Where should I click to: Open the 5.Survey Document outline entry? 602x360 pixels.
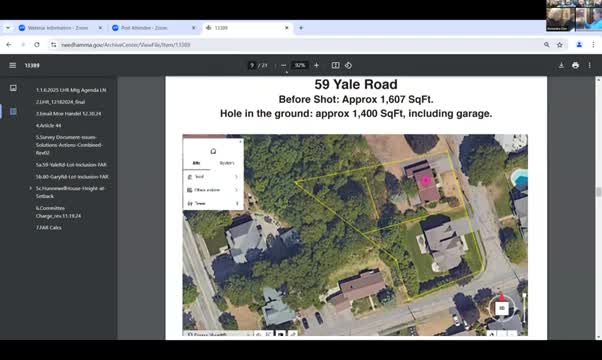(69, 145)
